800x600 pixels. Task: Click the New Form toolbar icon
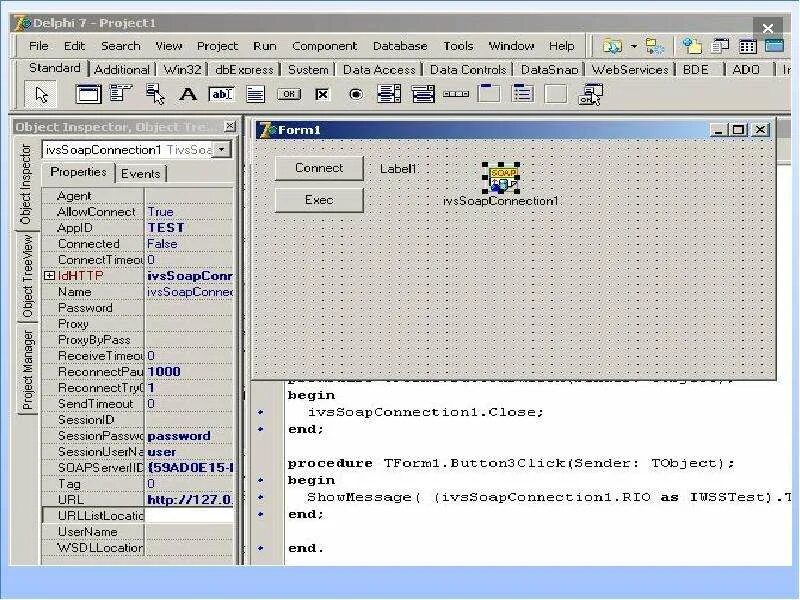(x=774, y=46)
